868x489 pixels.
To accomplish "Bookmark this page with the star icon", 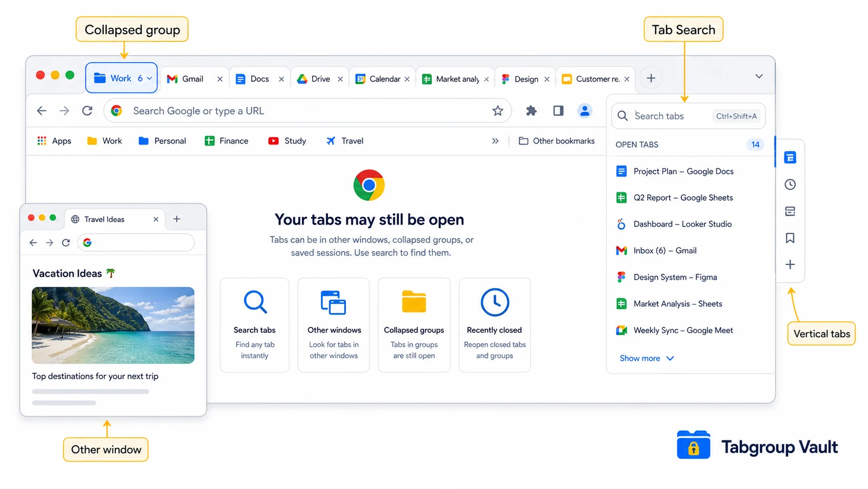I will point(498,111).
